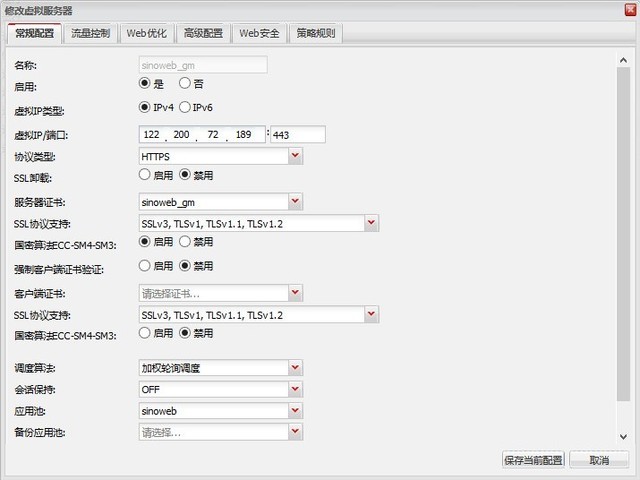Image resolution: width=640 pixels, height=480 pixels.
Task: Open the 备份应用池 dropdown
Action: [295, 432]
